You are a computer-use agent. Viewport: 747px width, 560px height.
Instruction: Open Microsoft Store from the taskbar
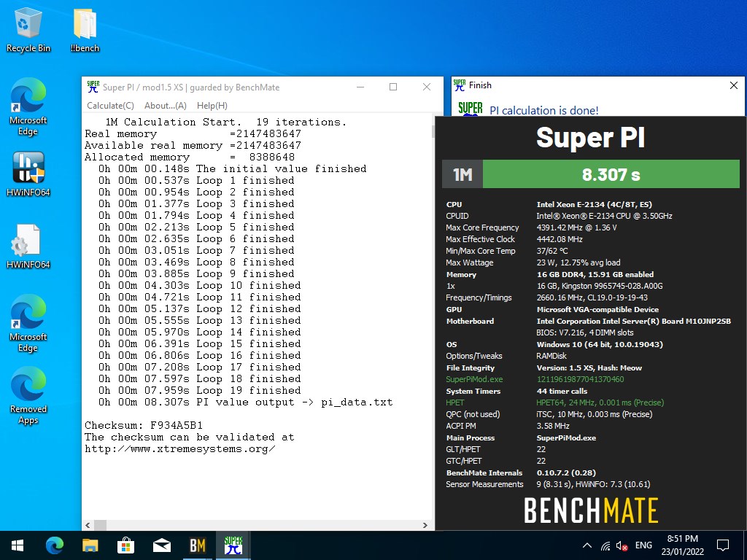click(x=125, y=545)
